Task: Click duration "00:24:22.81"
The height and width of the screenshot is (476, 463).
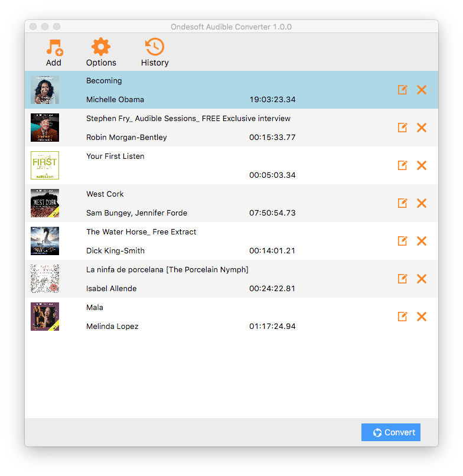Action: (x=272, y=289)
